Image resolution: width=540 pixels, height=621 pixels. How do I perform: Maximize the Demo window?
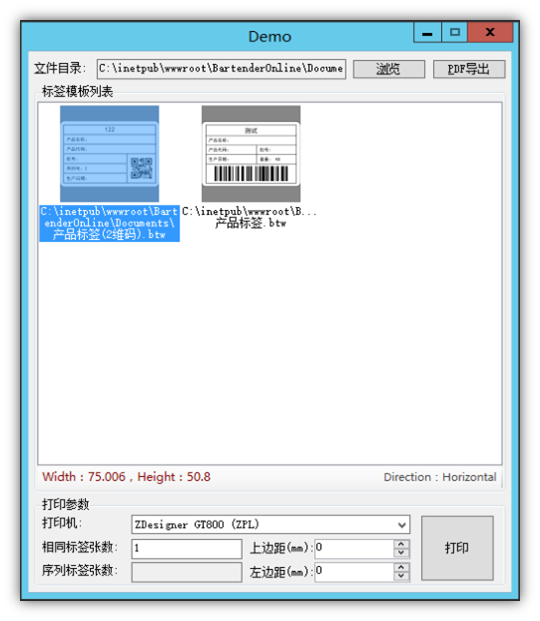(x=455, y=32)
